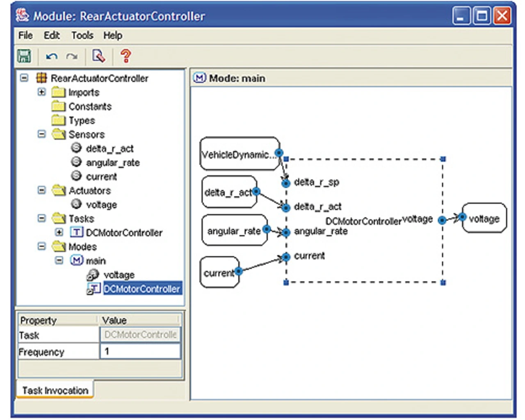Click the Save toolbar icon
The height and width of the screenshot is (420, 525).
tap(24, 56)
